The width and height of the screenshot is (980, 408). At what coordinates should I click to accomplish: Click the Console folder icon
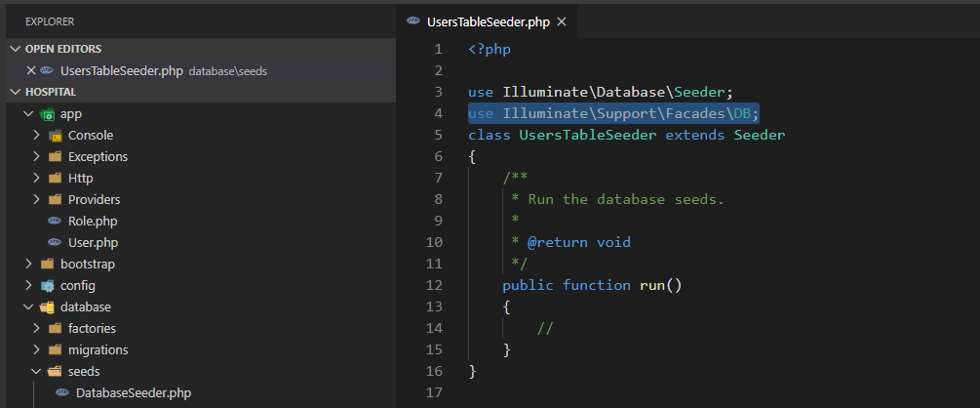(x=55, y=136)
